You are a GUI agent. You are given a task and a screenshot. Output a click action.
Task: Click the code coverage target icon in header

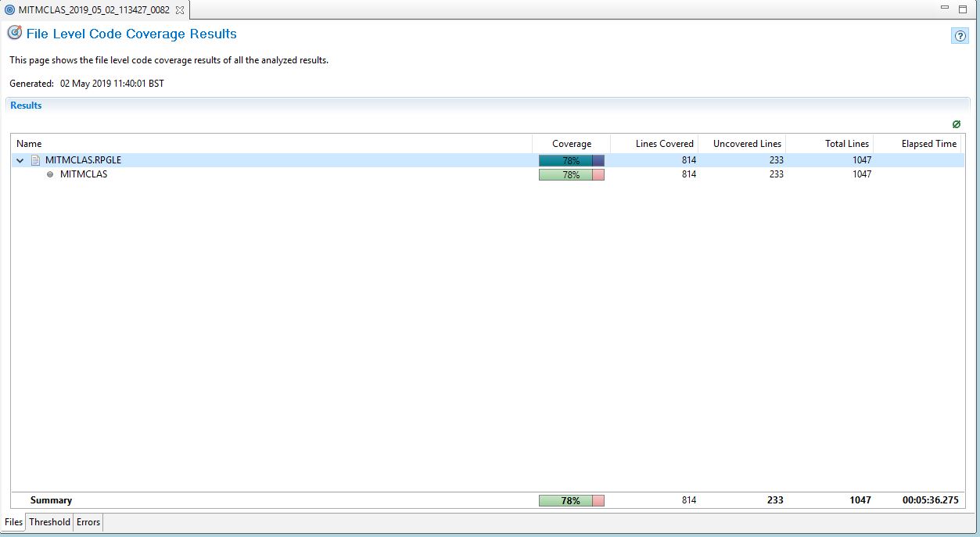[x=14, y=33]
